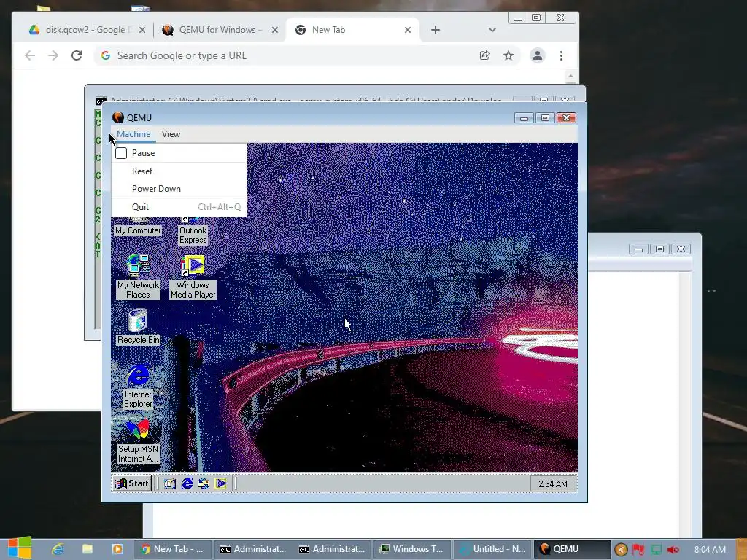Maximize the QEMU window
The height and width of the screenshot is (560, 747).
click(545, 118)
